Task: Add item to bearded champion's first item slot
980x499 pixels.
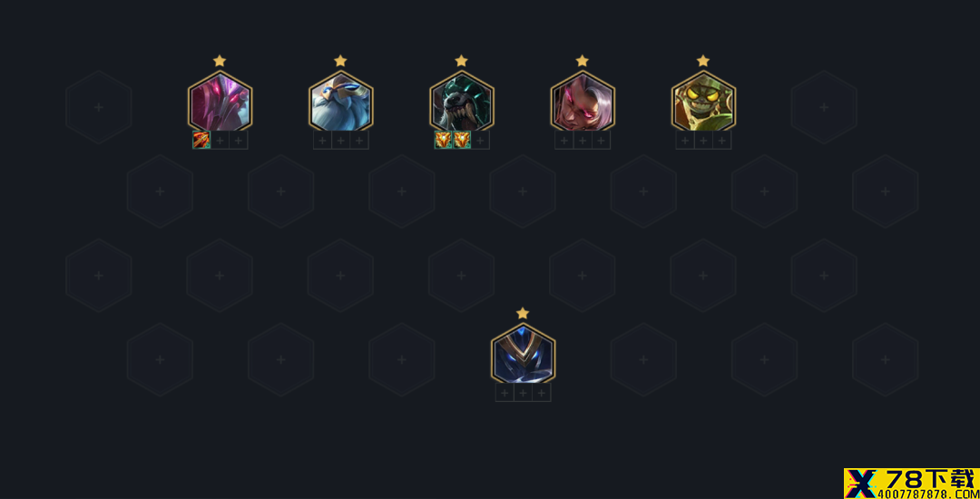Action: (322, 140)
